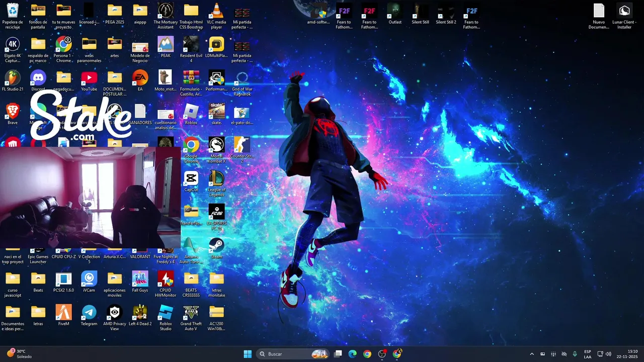644x362 pixels.
Task: Open the Formulario WinRAR archive
Action: (191, 83)
